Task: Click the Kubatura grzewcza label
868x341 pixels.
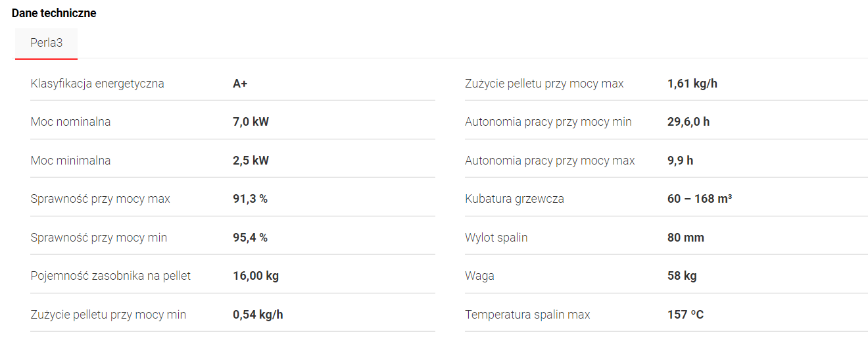Action: click(514, 199)
